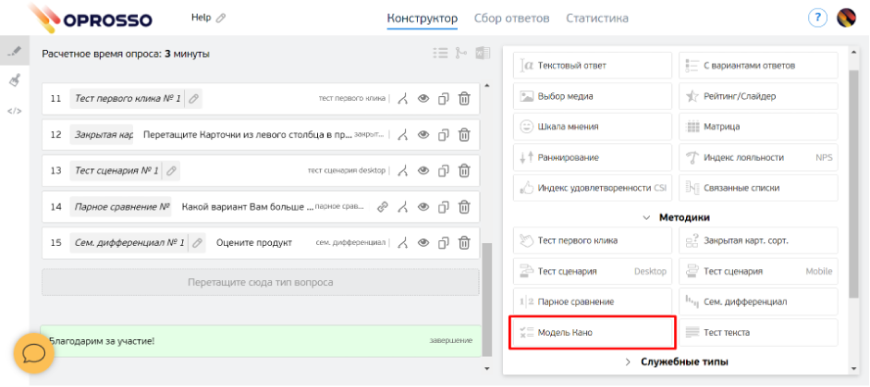
Task: Choose Тест сценария Desktop method
Action: (593, 271)
